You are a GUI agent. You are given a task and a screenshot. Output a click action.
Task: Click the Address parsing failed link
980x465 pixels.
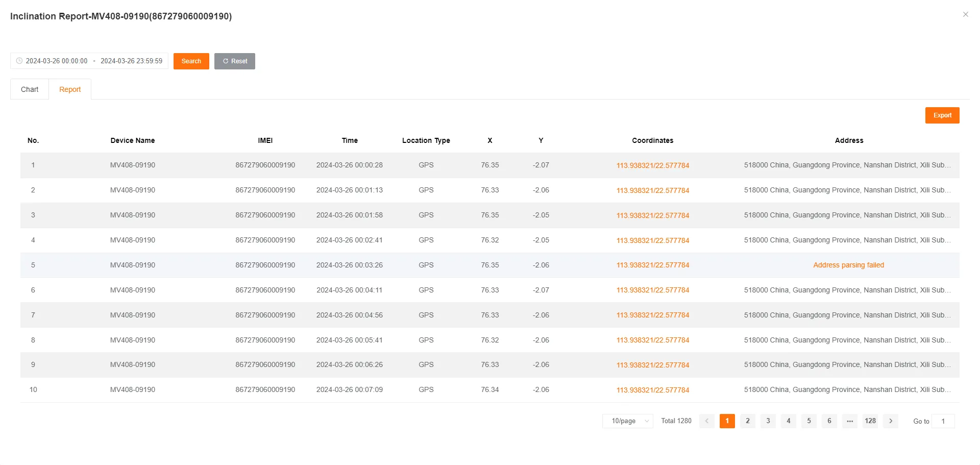tap(848, 265)
